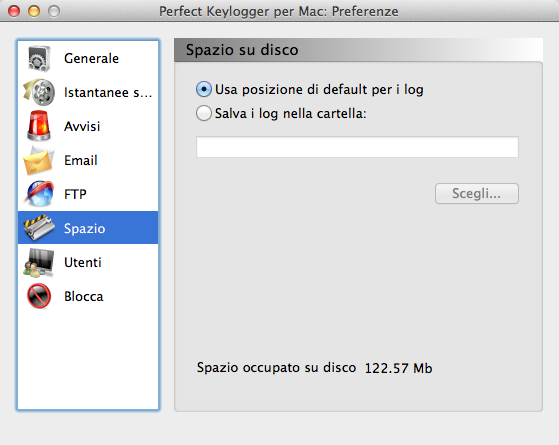Switch to the Email section

(88, 160)
